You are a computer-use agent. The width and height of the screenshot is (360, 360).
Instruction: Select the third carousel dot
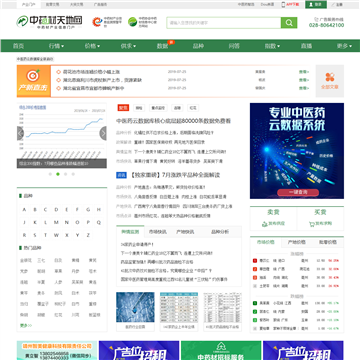pos(66,174)
